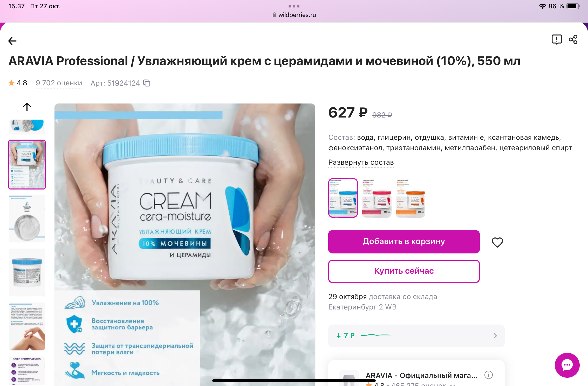Copy the article number 51924124
This screenshot has width=588, height=386.
pos(147,83)
